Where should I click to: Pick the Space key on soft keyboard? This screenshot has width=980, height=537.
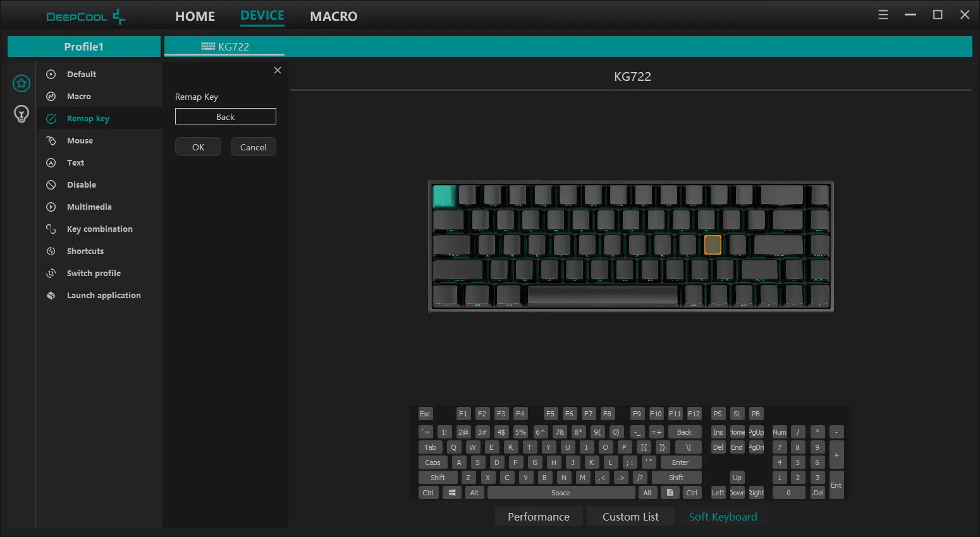561,493
